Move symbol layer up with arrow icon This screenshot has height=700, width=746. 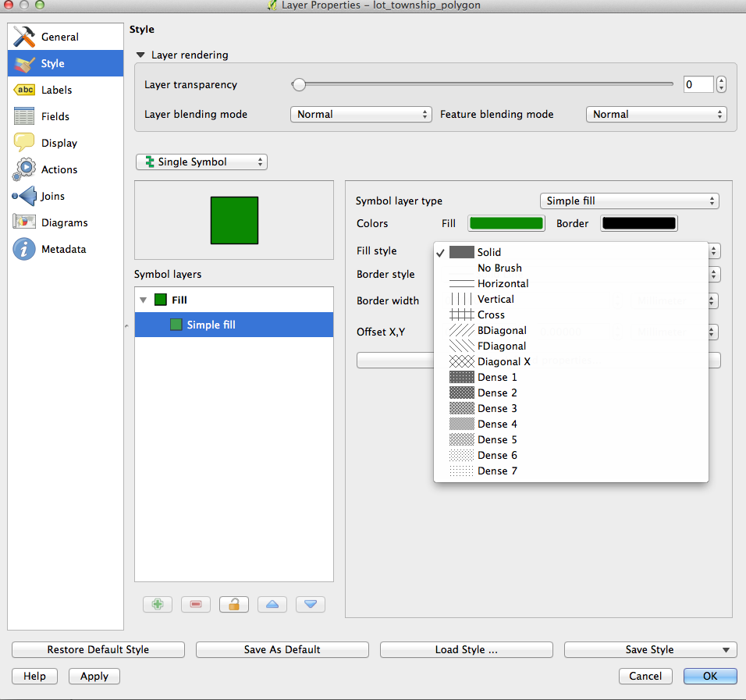[272, 604]
